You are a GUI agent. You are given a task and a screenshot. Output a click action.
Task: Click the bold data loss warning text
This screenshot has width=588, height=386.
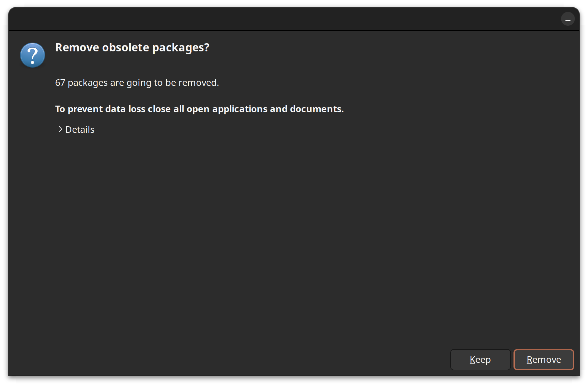click(x=199, y=109)
